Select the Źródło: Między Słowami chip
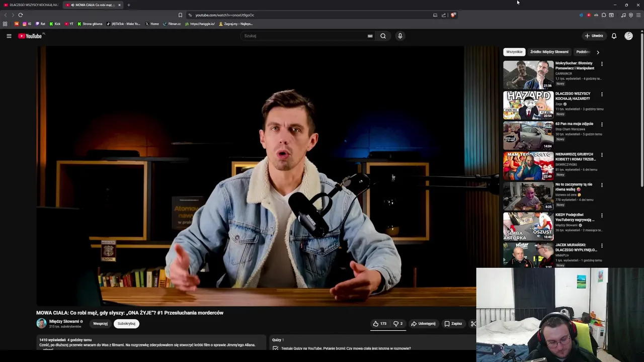644x362 pixels. click(x=549, y=52)
